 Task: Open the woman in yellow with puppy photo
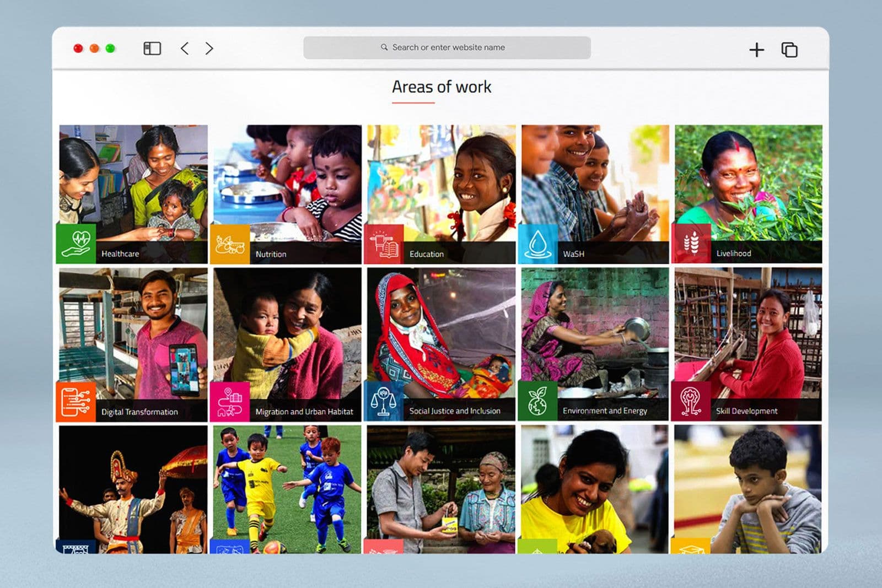(x=595, y=489)
